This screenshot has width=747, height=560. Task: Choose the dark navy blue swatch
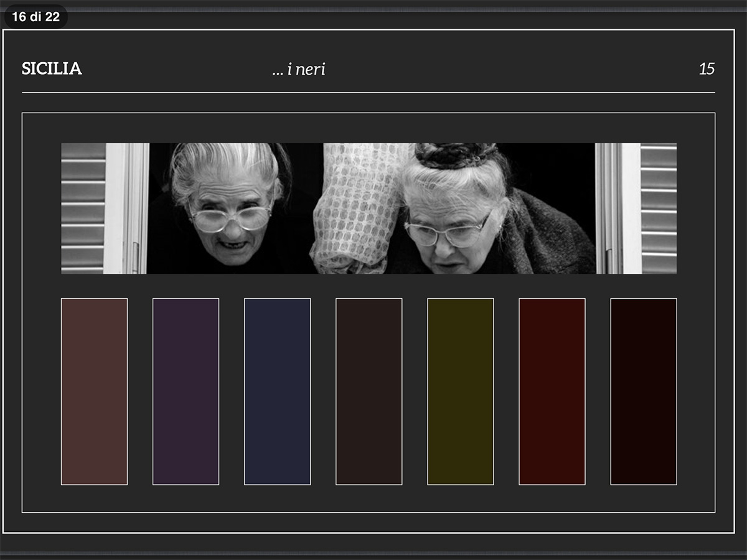tap(277, 391)
